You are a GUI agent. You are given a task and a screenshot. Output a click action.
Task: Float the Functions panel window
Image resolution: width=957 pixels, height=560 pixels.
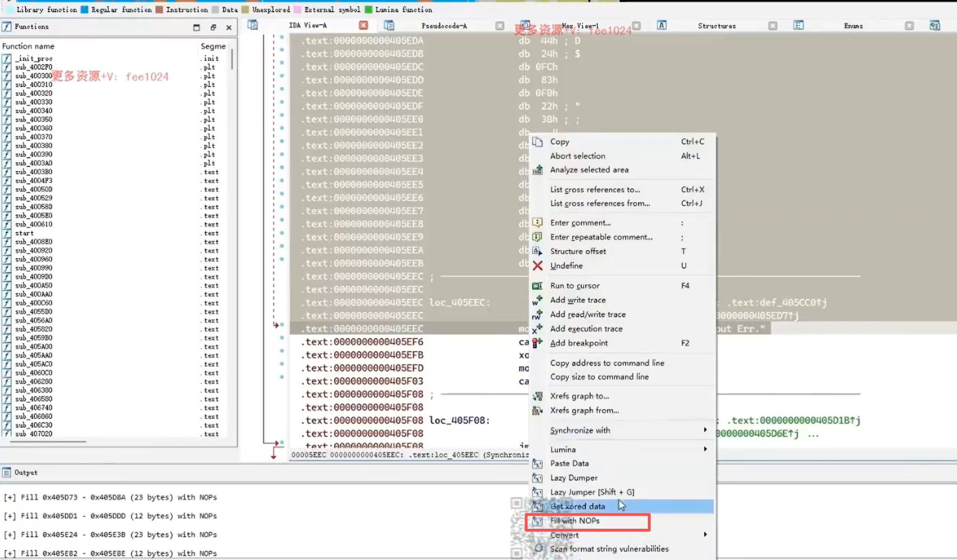(x=213, y=27)
